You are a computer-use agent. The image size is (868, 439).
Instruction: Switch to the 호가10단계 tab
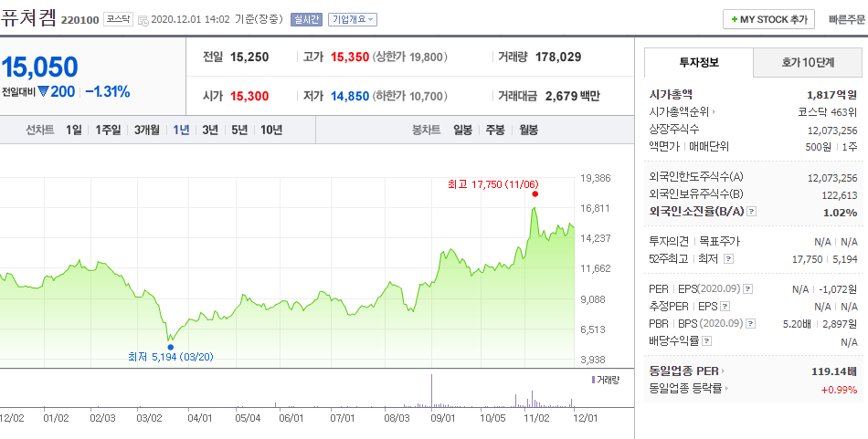[808, 62]
